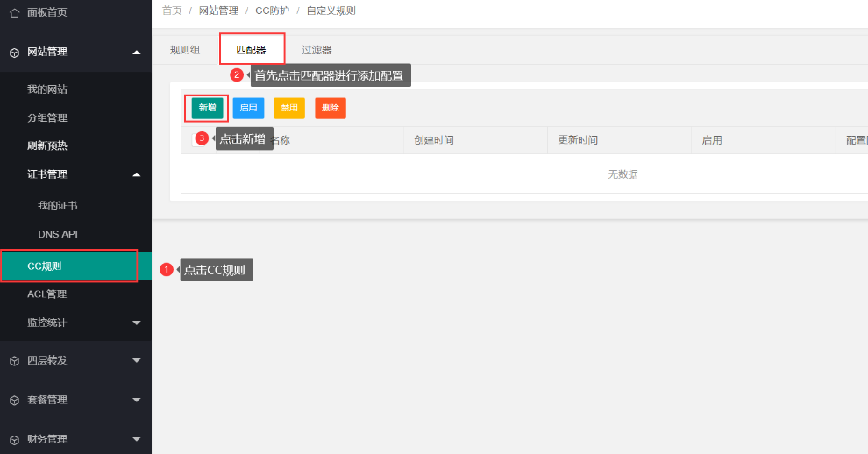Screen dimensions: 868x454
Task: Click the green 新增 button
Action: [x=208, y=108]
